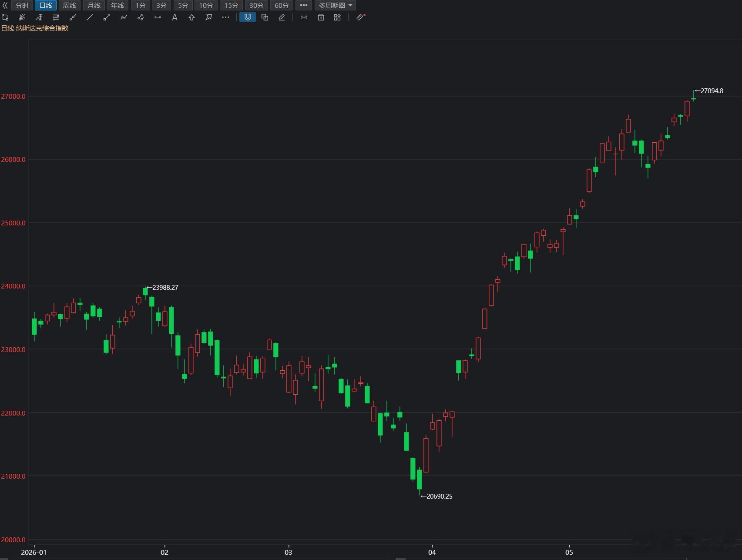
Task: Click the overlapping squares copy-drawing icon
Action: [265, 17]
